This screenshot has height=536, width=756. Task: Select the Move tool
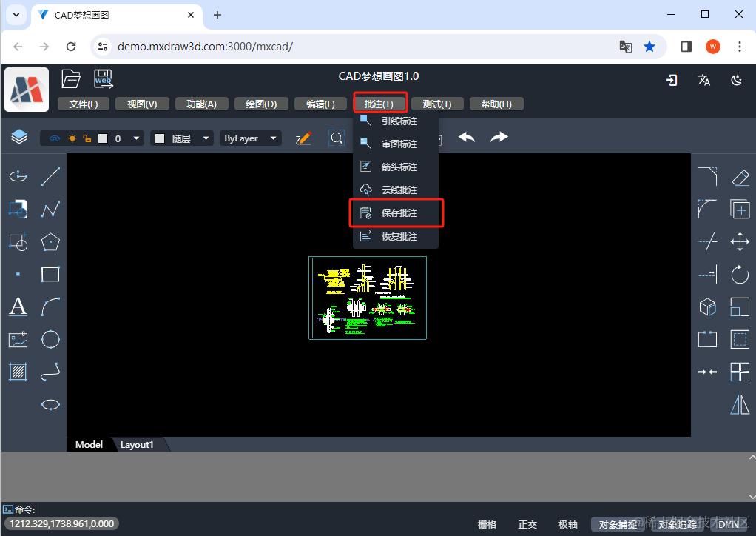point(740,241)
